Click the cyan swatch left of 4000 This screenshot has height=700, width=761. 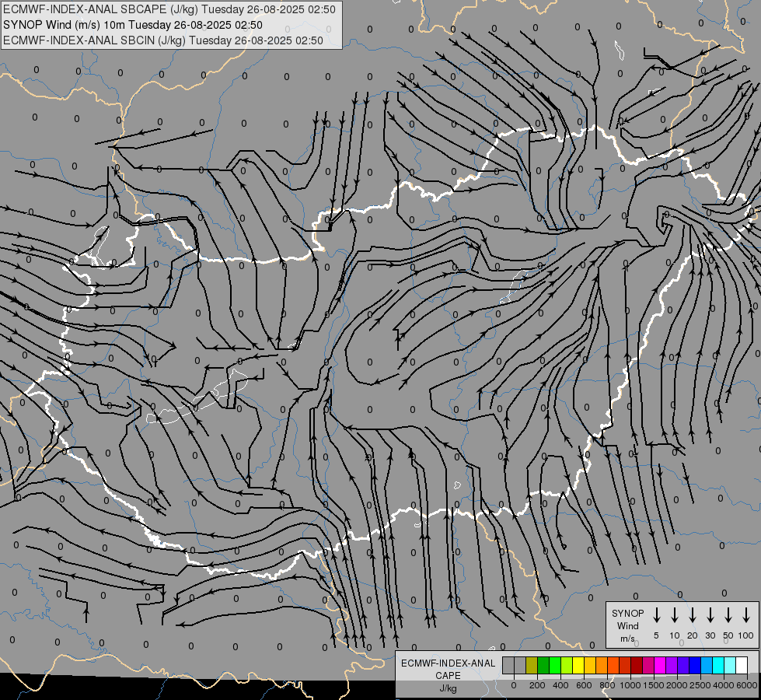[x=717, y=665]
